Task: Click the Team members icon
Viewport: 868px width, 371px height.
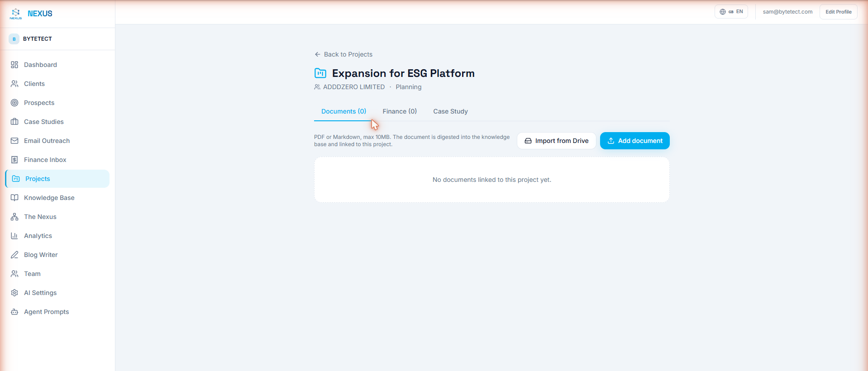Action: click(14, 274)
